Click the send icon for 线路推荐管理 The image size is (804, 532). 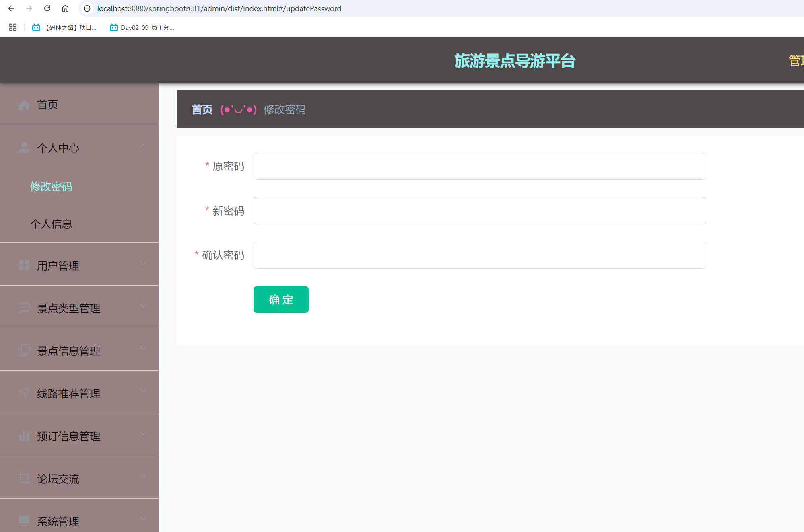(24, 393)
